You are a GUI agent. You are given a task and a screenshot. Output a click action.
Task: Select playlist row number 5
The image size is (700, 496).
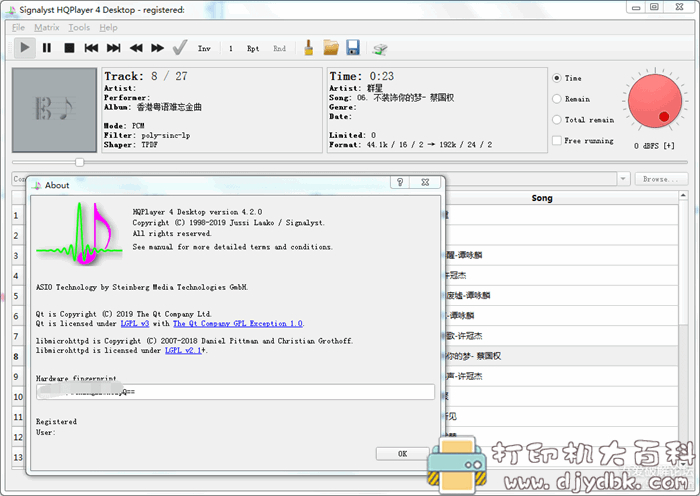16,296
